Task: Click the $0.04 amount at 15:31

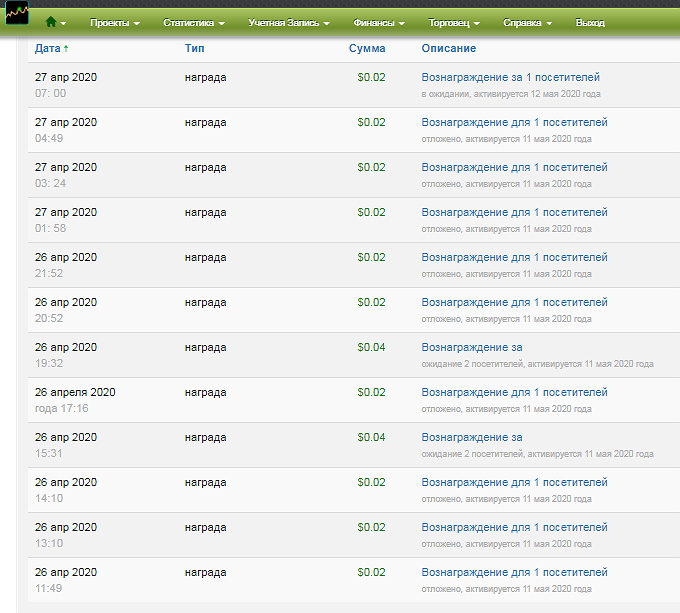Action: [371, 437]
